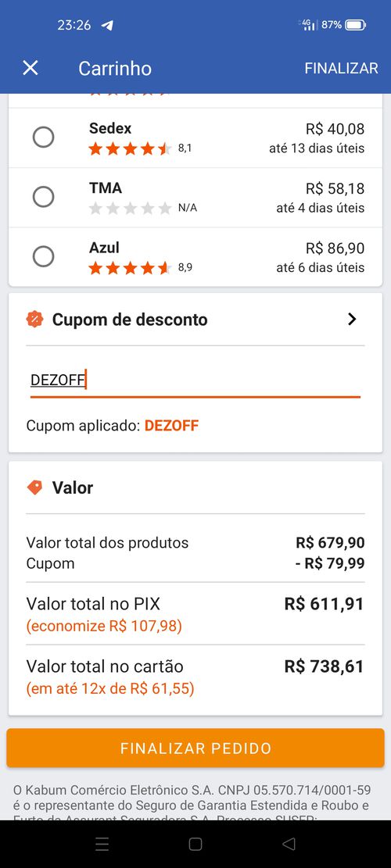391x868 pixels.
Task: Focus the coupon code input field
Action: [195, 380]
